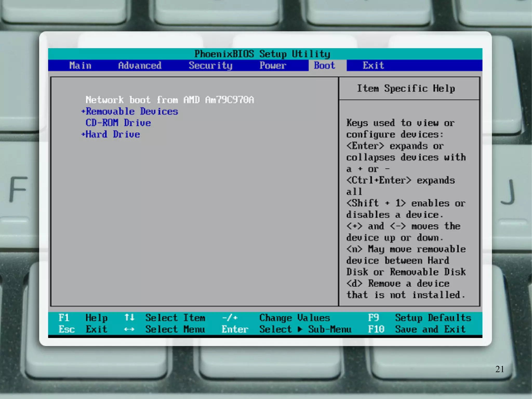Click the left-right arrows Select Menu icon
The height and width of the screenshot is (399, 532).
129,329
